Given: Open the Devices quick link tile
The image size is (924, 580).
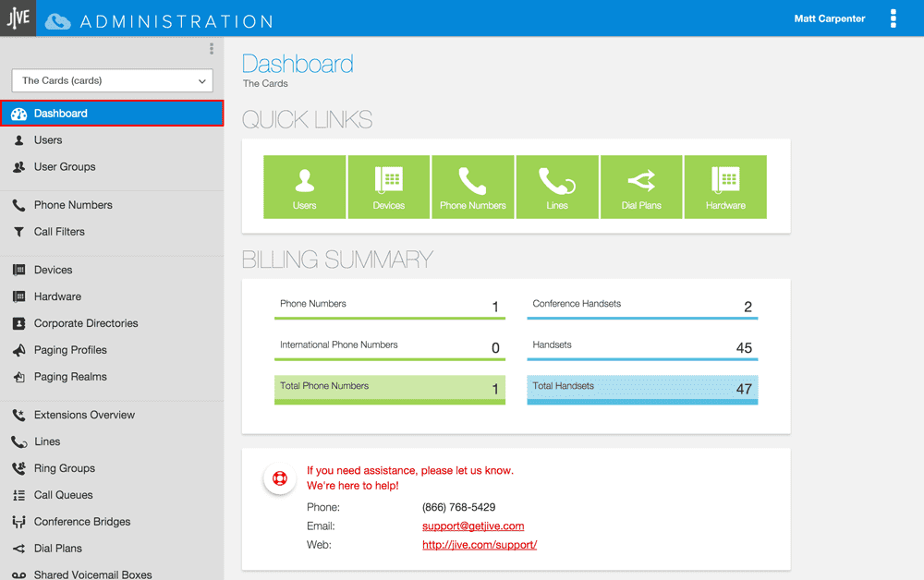Looking at the screenshot, I should (389, 187).
